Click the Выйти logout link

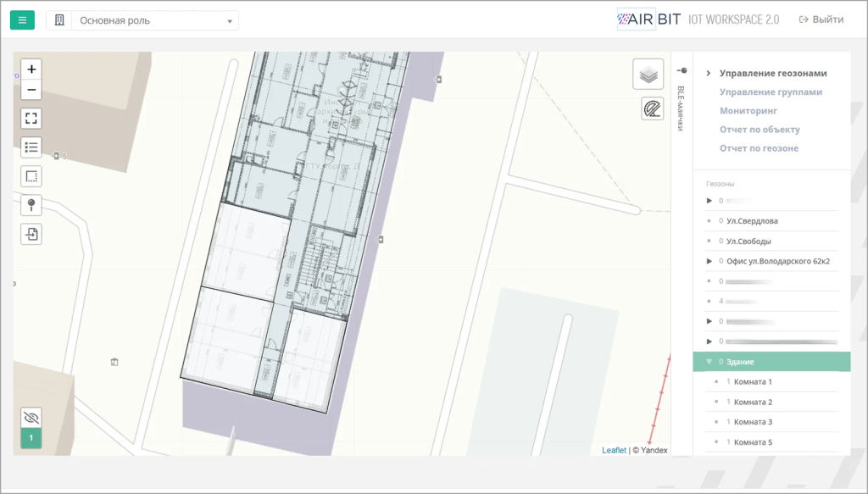coord(821,19)
